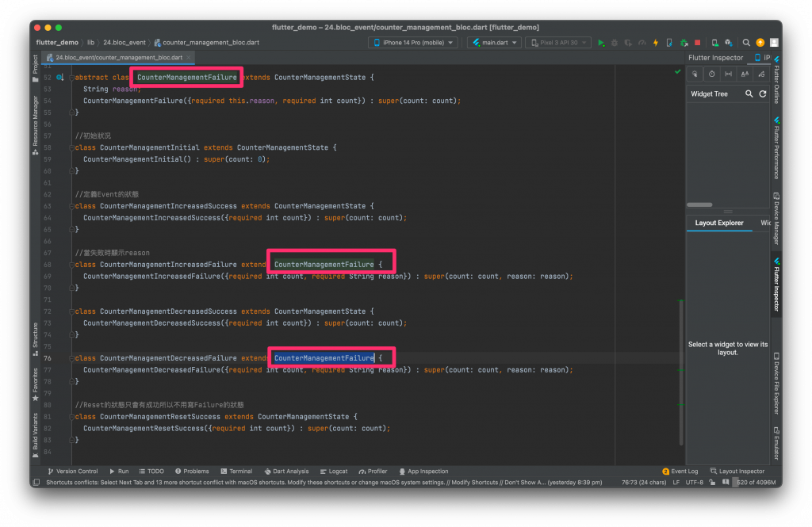
Task: Toggle read-only lock icon in status bar
Action: point(712,483)
